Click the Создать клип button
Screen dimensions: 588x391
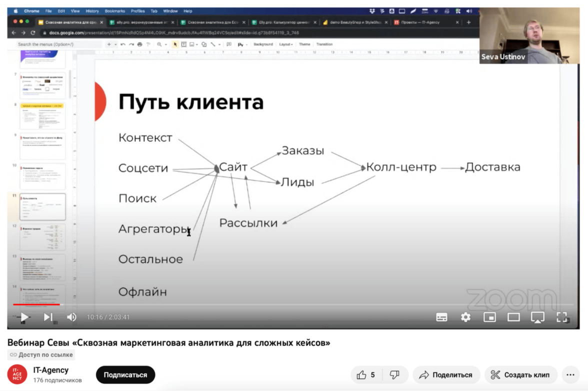click(521, 375)
